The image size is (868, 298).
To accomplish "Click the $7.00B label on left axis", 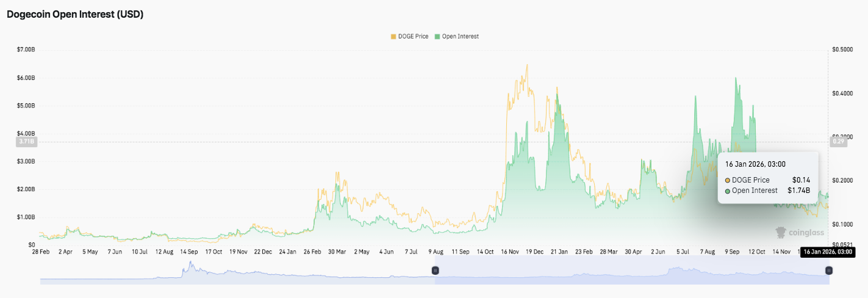I will click(26, 49).
